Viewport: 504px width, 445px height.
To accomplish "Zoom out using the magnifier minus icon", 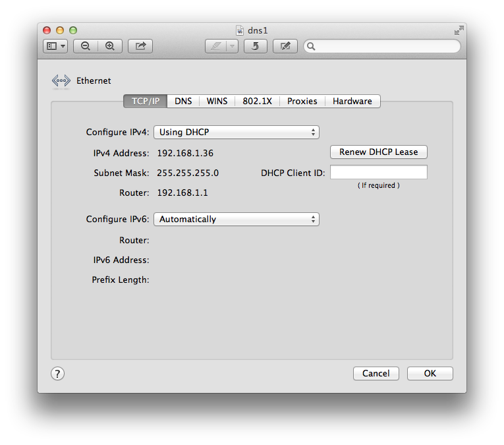I will [x=86, y=46].
